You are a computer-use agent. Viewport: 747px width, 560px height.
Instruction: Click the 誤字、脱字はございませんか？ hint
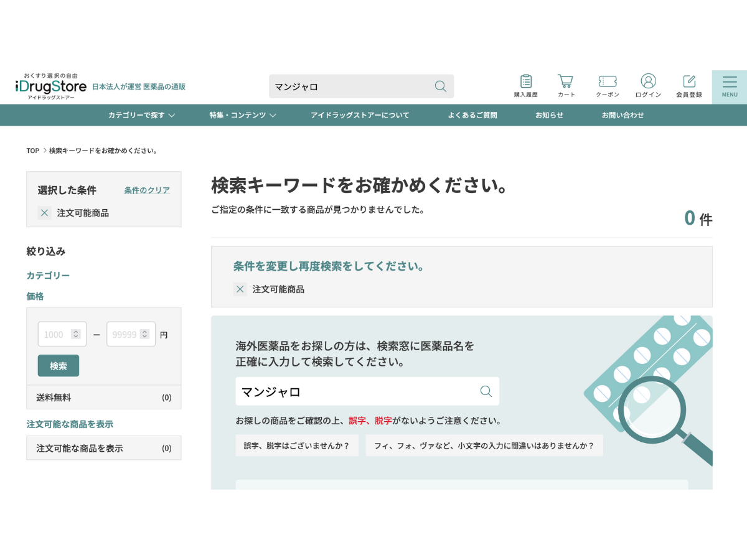pyautogui.click(x=297, y=446)
